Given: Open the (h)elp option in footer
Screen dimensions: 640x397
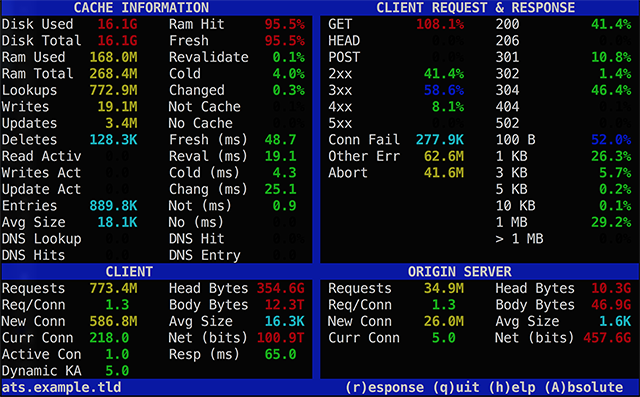Looking at the screenshot, I should coord(512,387).
